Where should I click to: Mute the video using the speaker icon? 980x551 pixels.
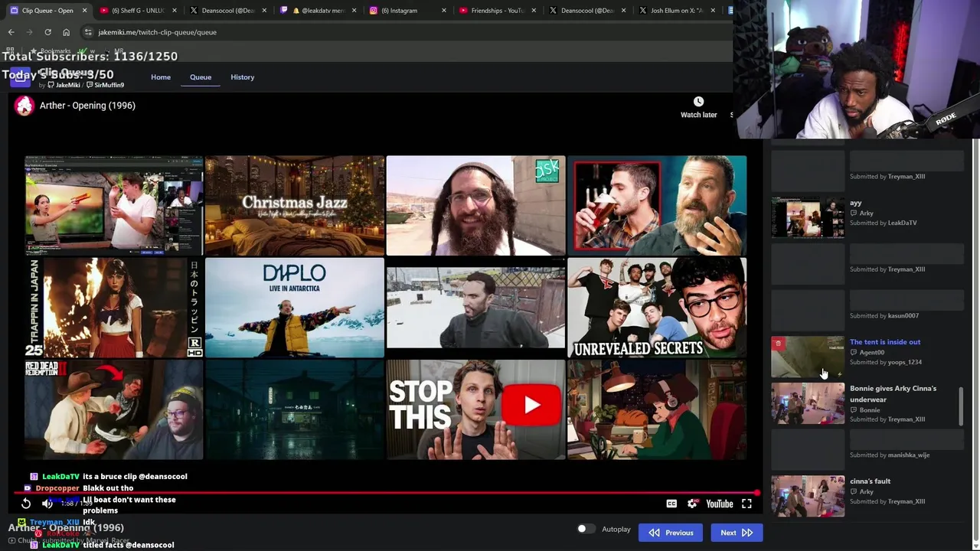pos(47,504)
